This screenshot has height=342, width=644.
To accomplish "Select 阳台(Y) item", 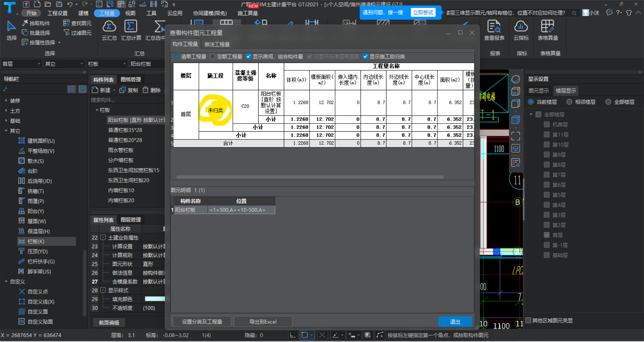I will point(31,211).
